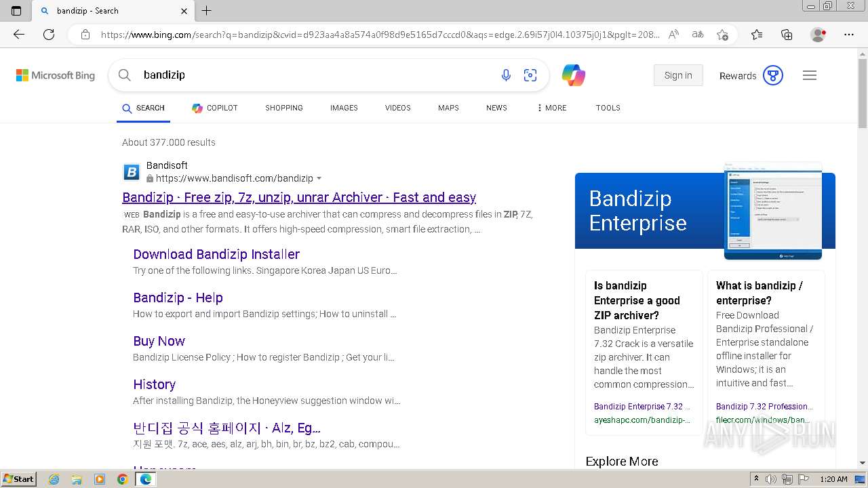Close the bandizip - Search tab
Viewport: 868px width, 488px height.
pos(184,11)
